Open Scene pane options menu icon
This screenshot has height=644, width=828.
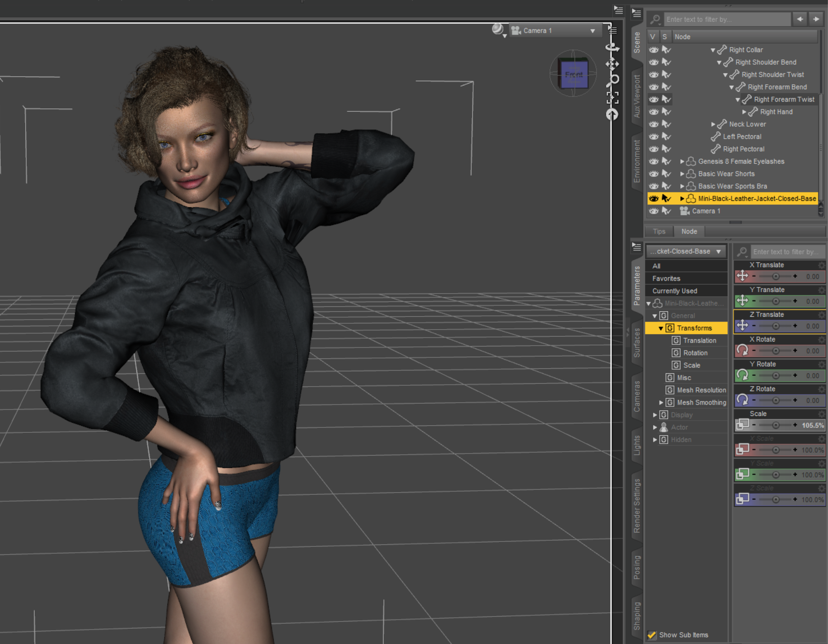pyautogui.click(x=636, y=14)
